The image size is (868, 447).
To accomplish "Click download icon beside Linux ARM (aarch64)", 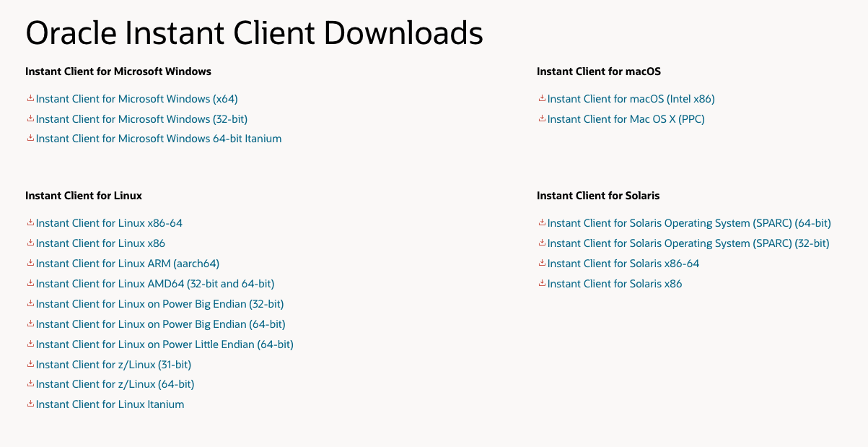I will pos(30,263).
